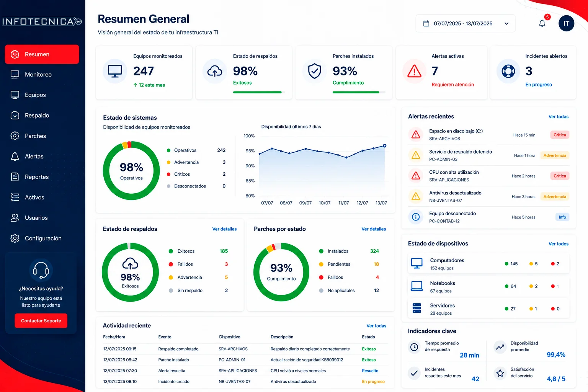Viewport: 588px width, 392px height.
Task: Click the NB-JVENTAS-07 device in activity table
Action: coord(234,382)
